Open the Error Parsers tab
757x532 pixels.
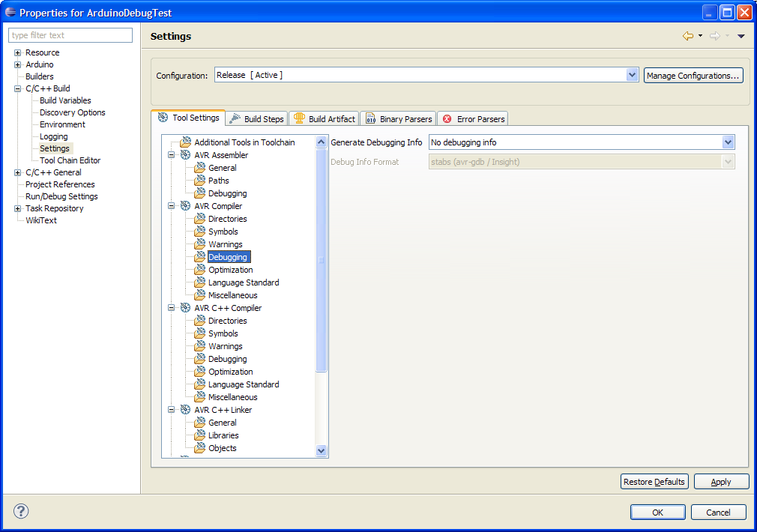coord(474,118)
